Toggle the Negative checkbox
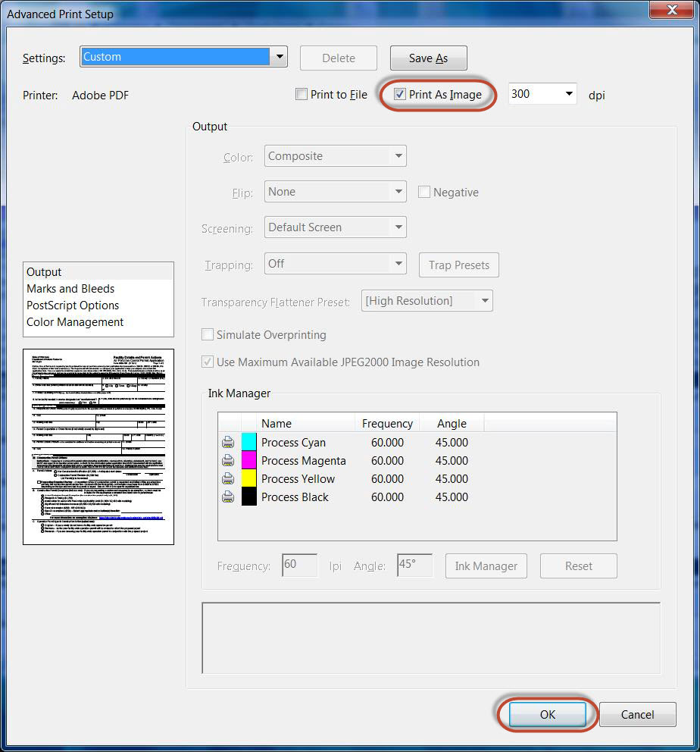700x752 pixels. tap(424, 193)
